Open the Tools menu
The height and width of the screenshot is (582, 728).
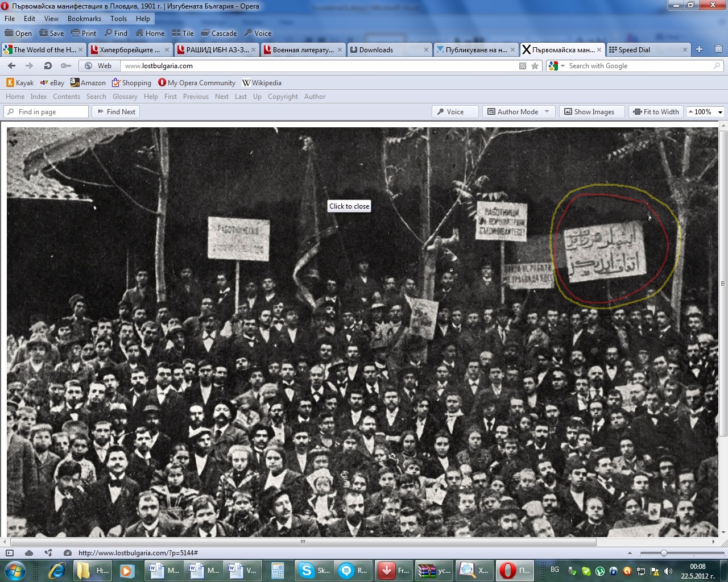[x=118, y=19]
